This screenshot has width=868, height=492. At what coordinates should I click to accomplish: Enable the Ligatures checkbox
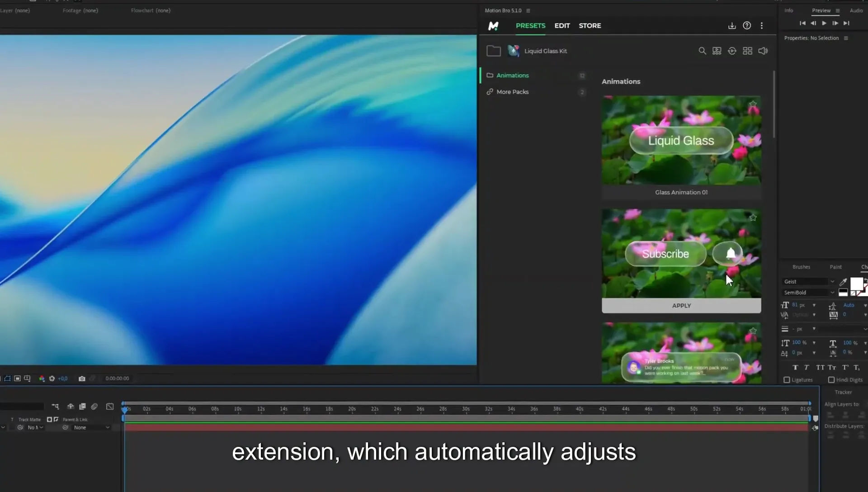point(787,380)
